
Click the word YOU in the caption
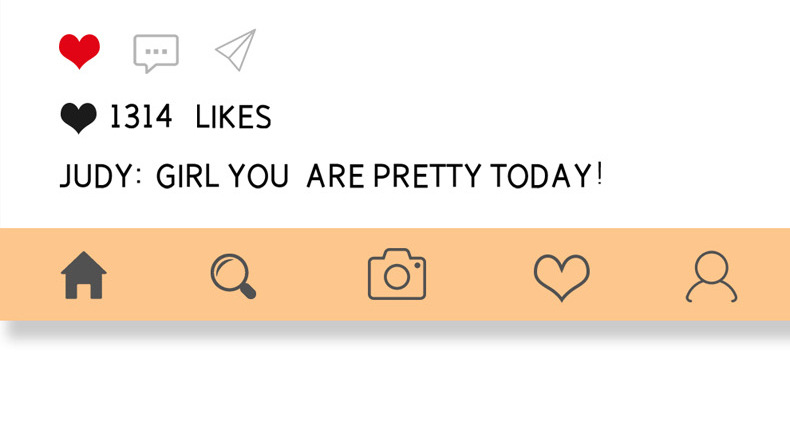(x=258, y=177)
